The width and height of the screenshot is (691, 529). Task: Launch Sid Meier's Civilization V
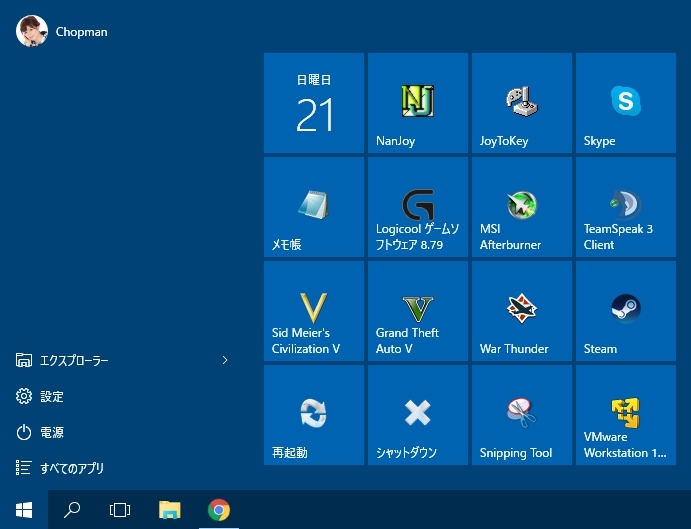tap(313, 311)
